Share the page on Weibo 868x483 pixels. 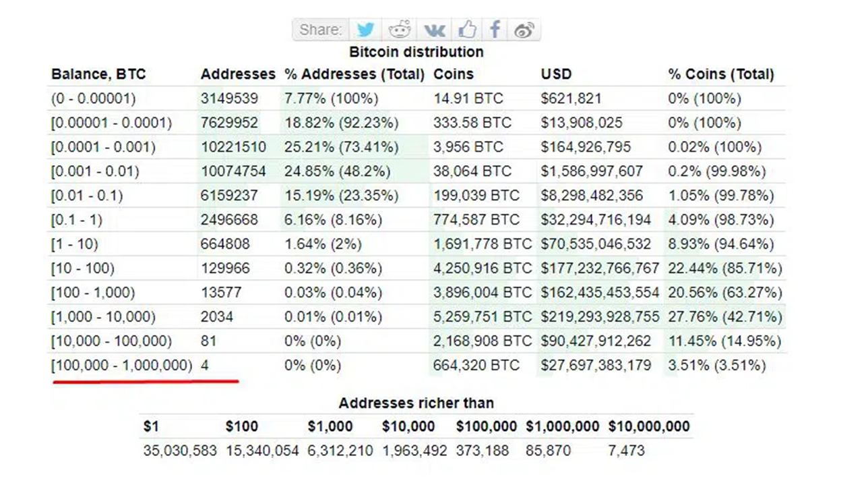[x=524, y=30]
